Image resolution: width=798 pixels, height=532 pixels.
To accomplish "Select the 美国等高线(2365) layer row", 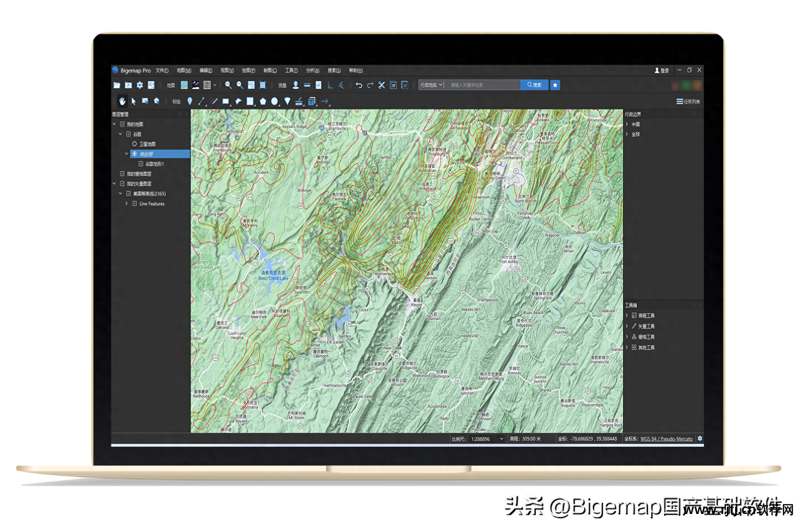I will 149,194.
